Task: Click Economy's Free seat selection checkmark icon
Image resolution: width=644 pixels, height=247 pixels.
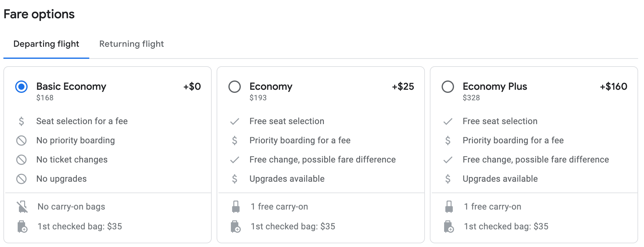Action: click(x=235, y=121)
